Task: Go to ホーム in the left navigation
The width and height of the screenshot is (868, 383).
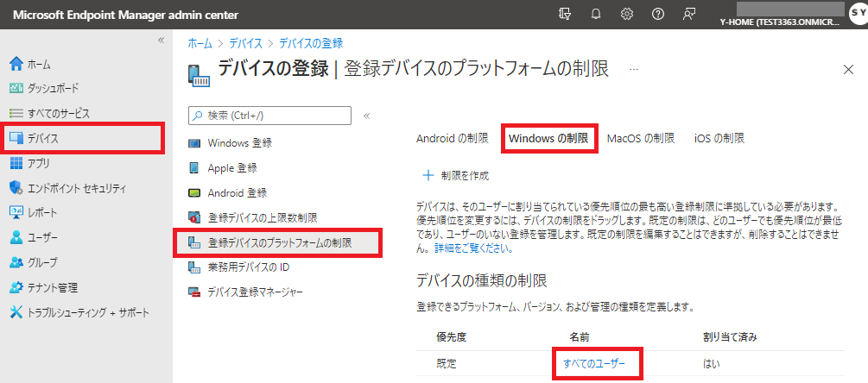Action: [39, 65]
